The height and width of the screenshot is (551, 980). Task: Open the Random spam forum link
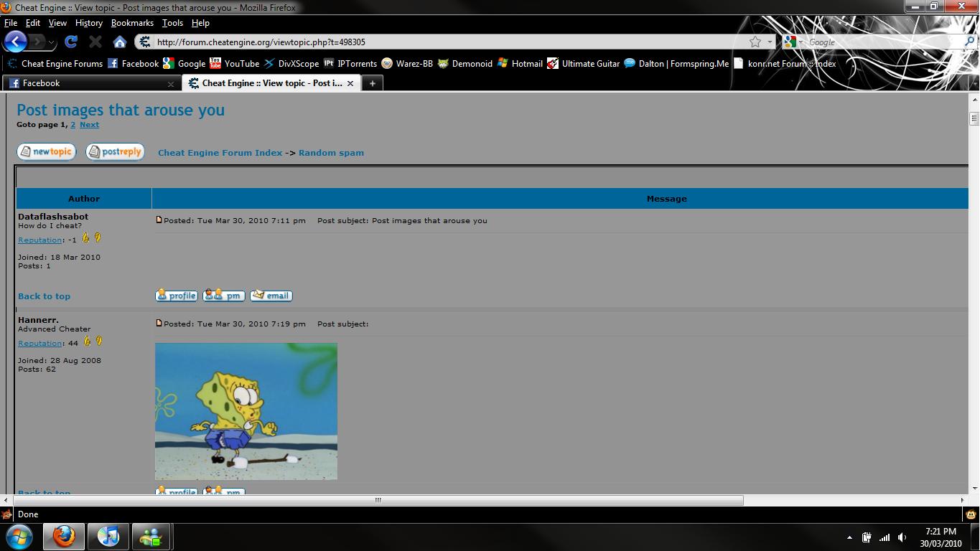click(x=331, y=153)
